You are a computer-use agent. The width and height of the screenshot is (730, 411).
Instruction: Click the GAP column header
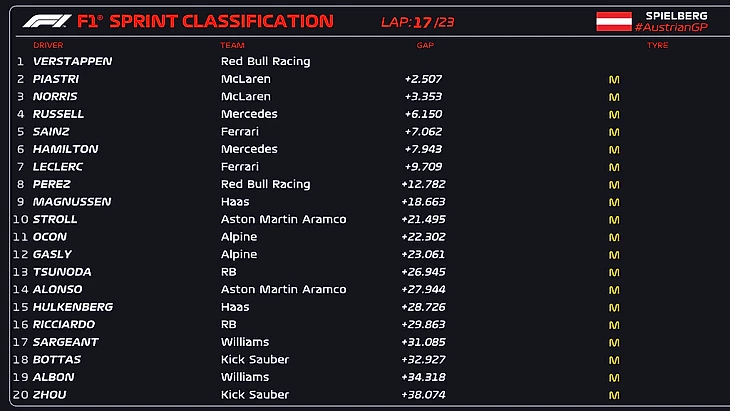(425, 45)
